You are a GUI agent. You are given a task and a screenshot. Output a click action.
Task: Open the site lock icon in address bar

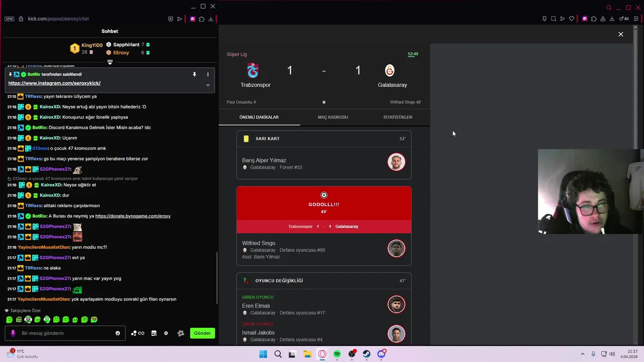pyautogui.click(x=21, y=19)
